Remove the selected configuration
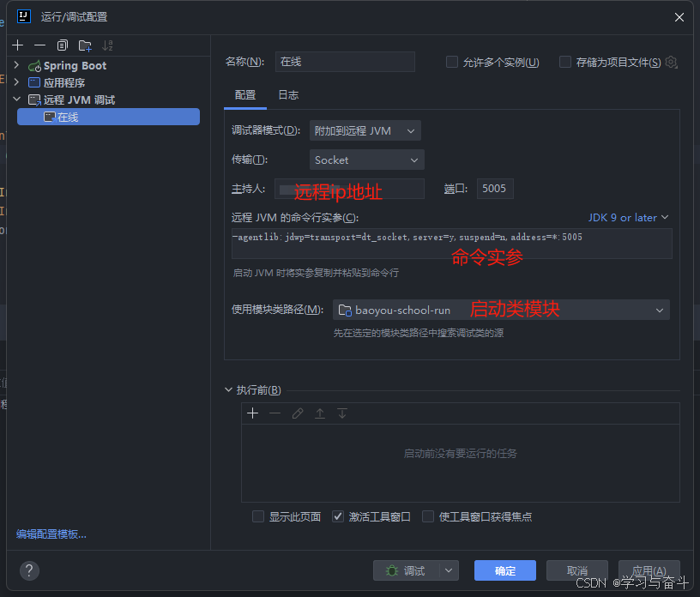 click(x=39, y=45)
